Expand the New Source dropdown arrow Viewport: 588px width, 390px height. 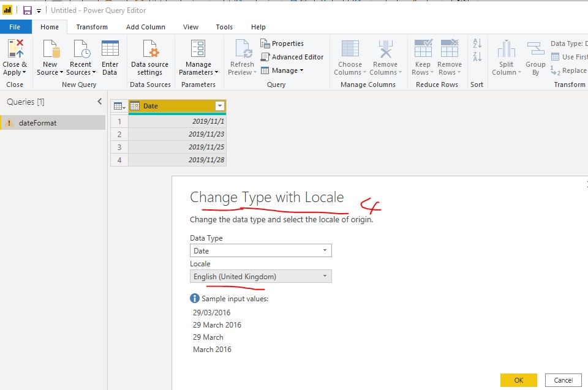click(x=61, y=72)
